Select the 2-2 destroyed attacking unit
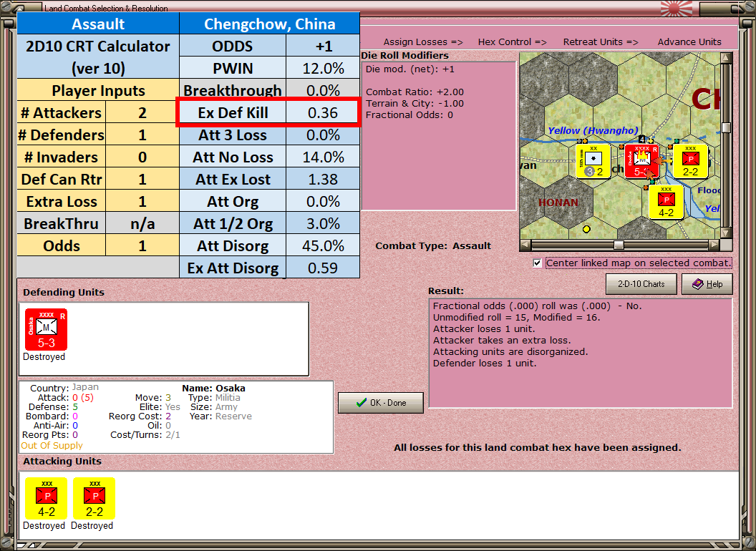 click(94, 498)
